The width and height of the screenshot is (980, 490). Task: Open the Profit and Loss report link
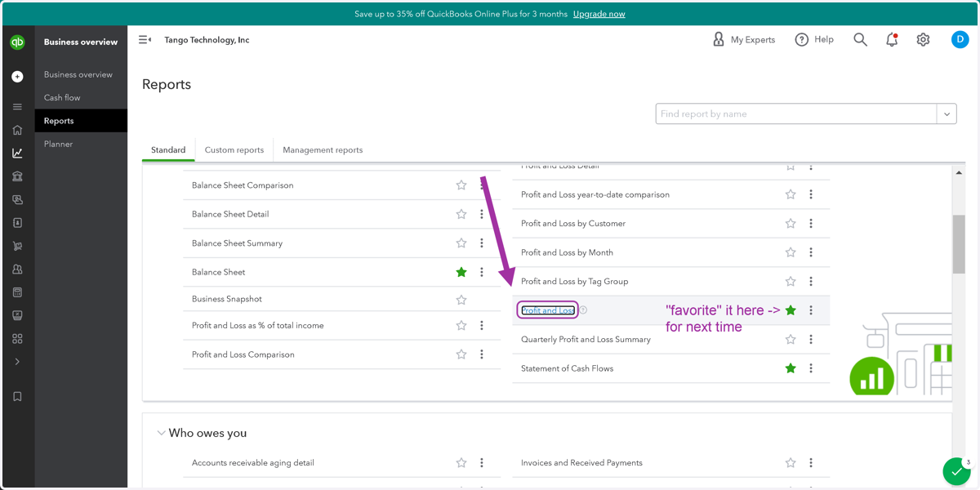(548, 310)
